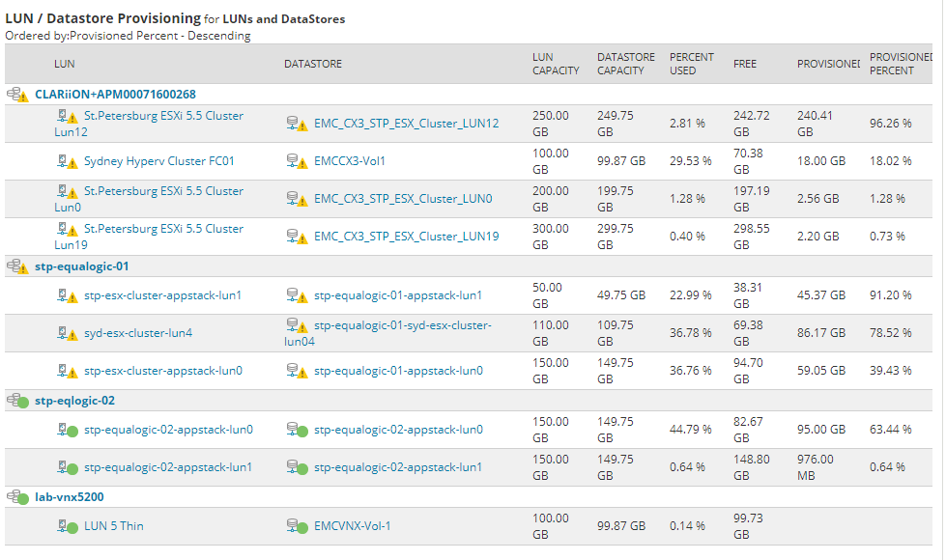Click datastore icon beside EMCCX3-Vol1
Viewport: 946px width, 560px height.
(x=298, y=161)
